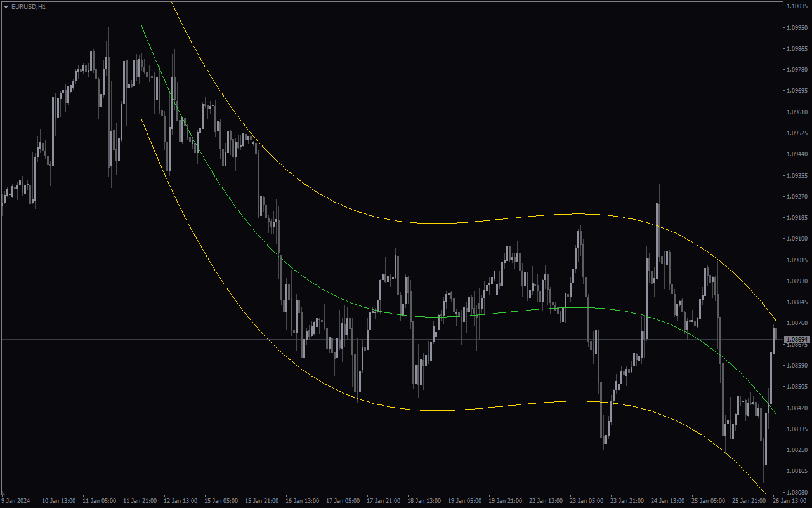The image size is (812, 508).
Task: Click the 12 Jan 13:00 time label
Action: [181, 501]
